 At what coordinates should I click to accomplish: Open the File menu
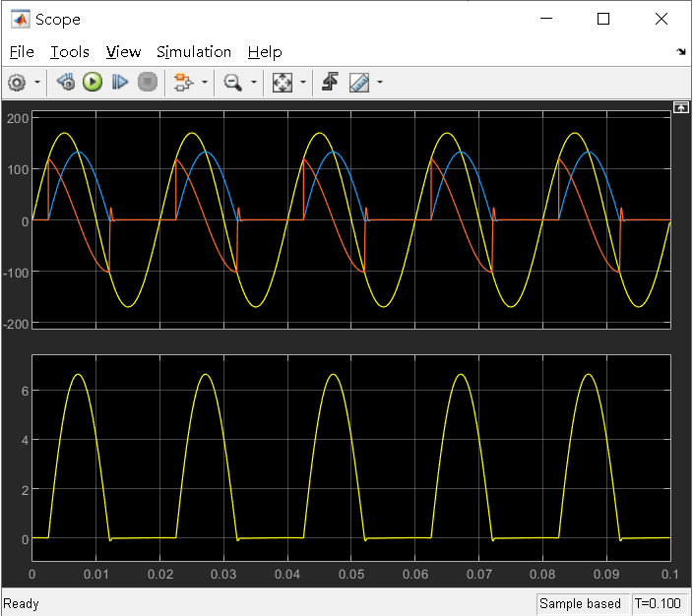coord(22,52)
